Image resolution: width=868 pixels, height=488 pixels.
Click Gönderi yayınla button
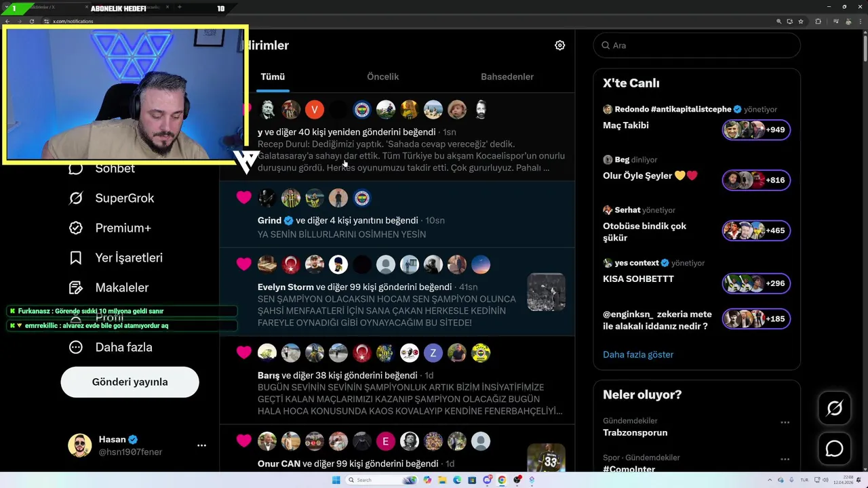click(x=130, y=382)
